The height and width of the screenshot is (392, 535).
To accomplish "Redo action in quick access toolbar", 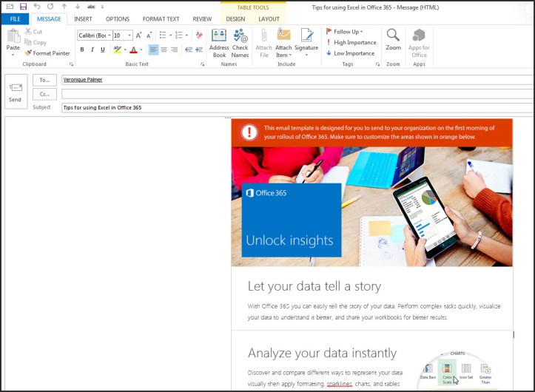I will (50, 7).
